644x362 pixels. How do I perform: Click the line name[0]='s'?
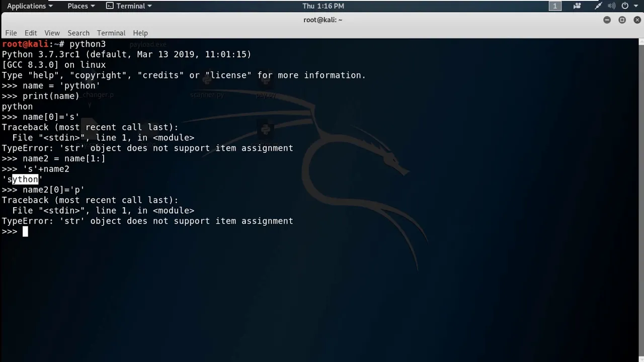click(41, 117)
